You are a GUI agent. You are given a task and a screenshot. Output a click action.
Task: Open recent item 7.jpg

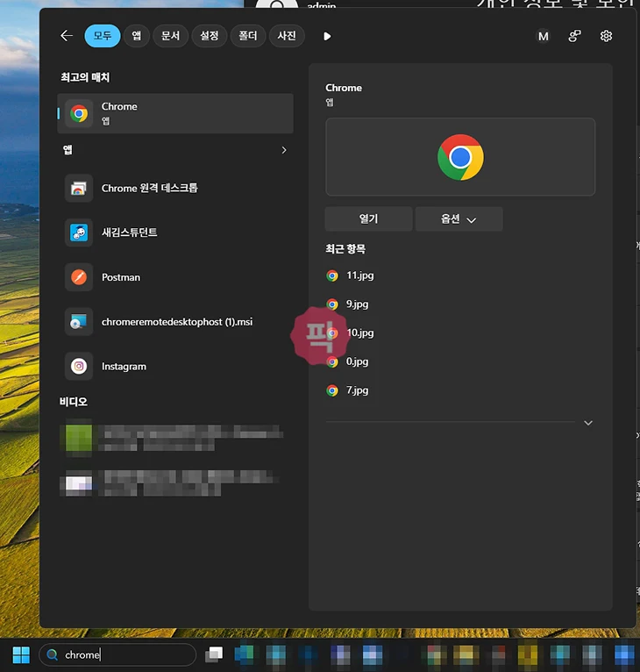point(347,390)
